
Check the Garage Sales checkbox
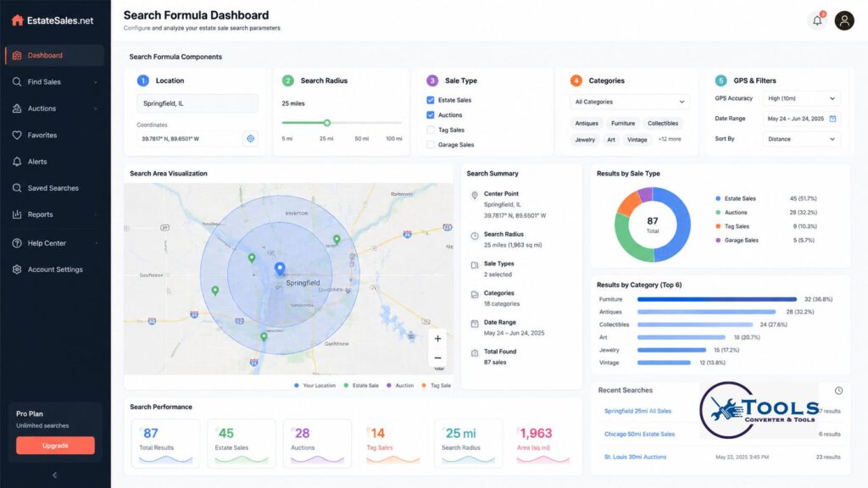[430, 145]
